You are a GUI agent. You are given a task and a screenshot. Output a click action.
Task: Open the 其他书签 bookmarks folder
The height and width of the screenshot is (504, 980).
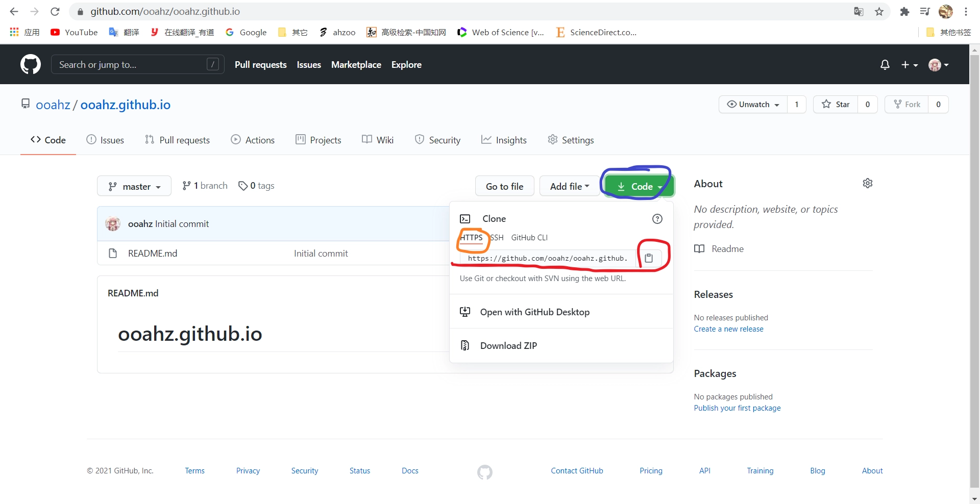point(948,32)
